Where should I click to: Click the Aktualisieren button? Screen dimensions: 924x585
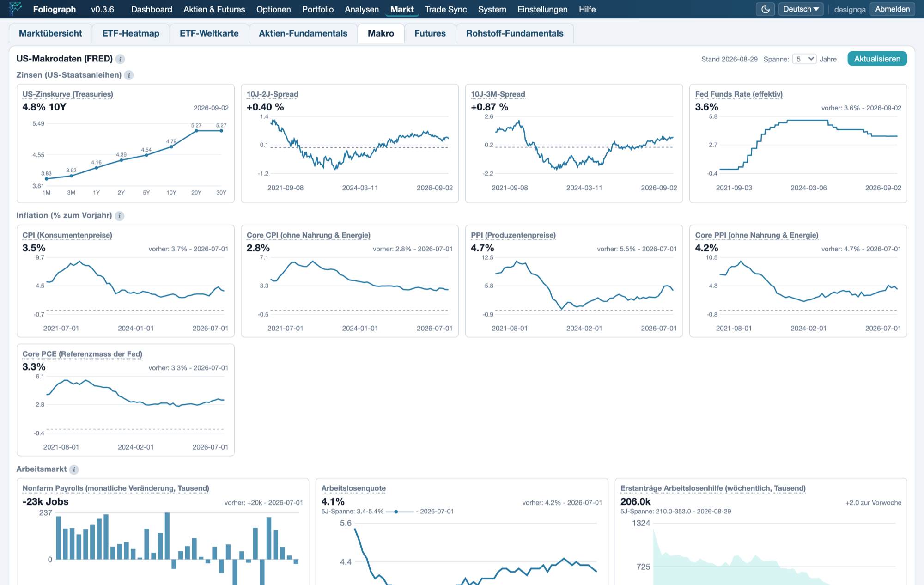(877, 59)
